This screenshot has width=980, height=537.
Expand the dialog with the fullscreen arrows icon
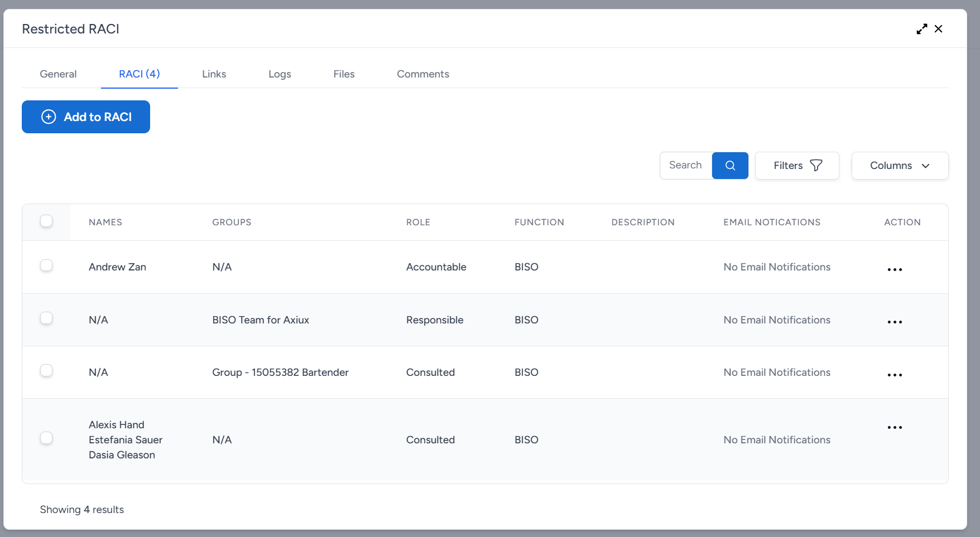tap(921, 29)
